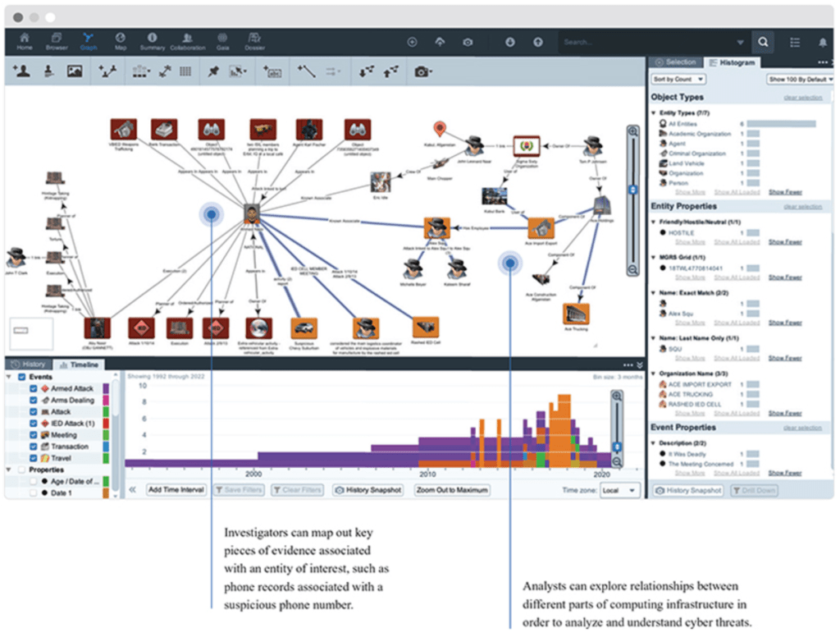Screen dimensions: 840x637
Task: Click the purple swatch next to Armed Attack
Action: (x=106, y=388)
